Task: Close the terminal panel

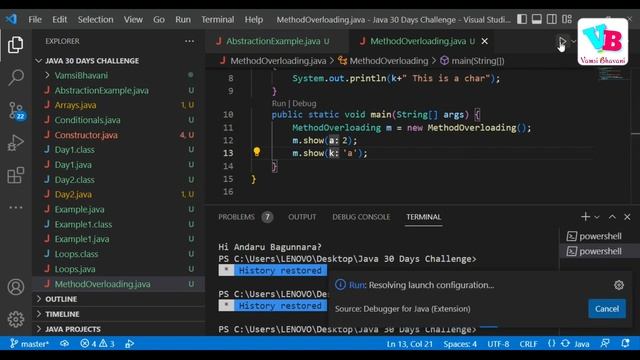Action: coord(627,217)
